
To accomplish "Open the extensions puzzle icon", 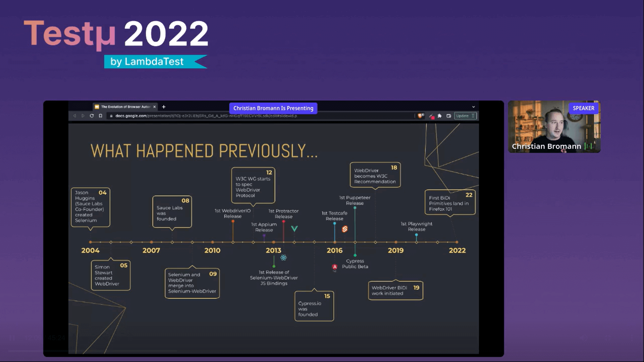I will tap(440, 116).
